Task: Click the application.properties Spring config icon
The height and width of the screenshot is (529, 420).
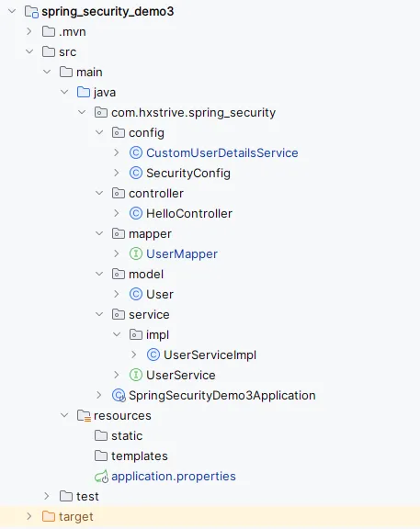Action: point(101,477)
